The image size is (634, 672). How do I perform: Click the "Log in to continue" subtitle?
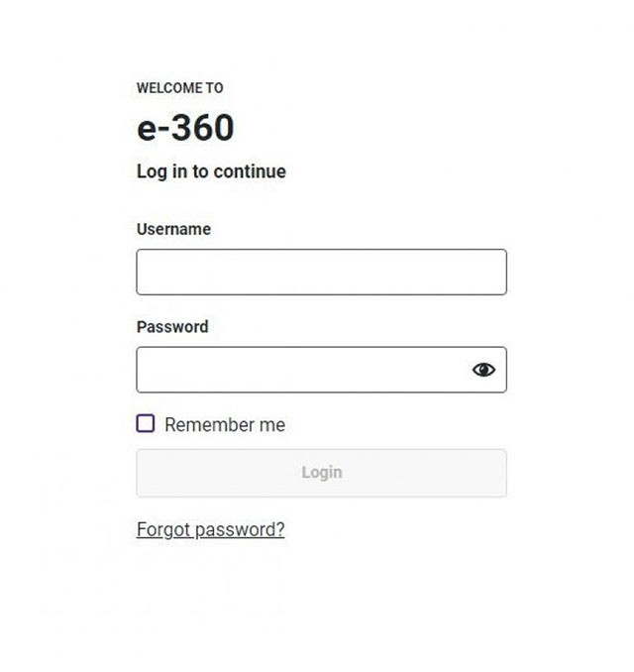click(211, 171)
